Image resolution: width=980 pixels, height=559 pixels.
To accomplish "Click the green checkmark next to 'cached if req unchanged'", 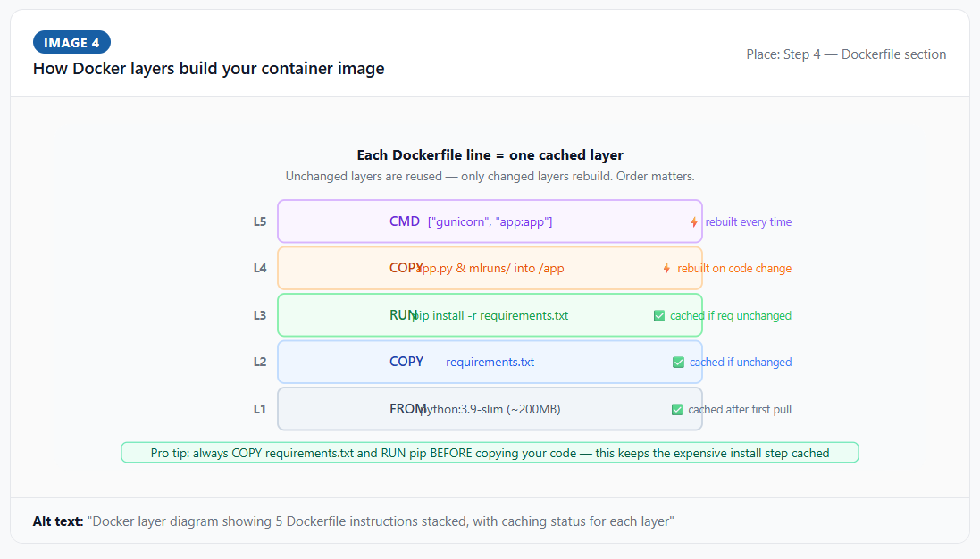I will pos(659,315).
